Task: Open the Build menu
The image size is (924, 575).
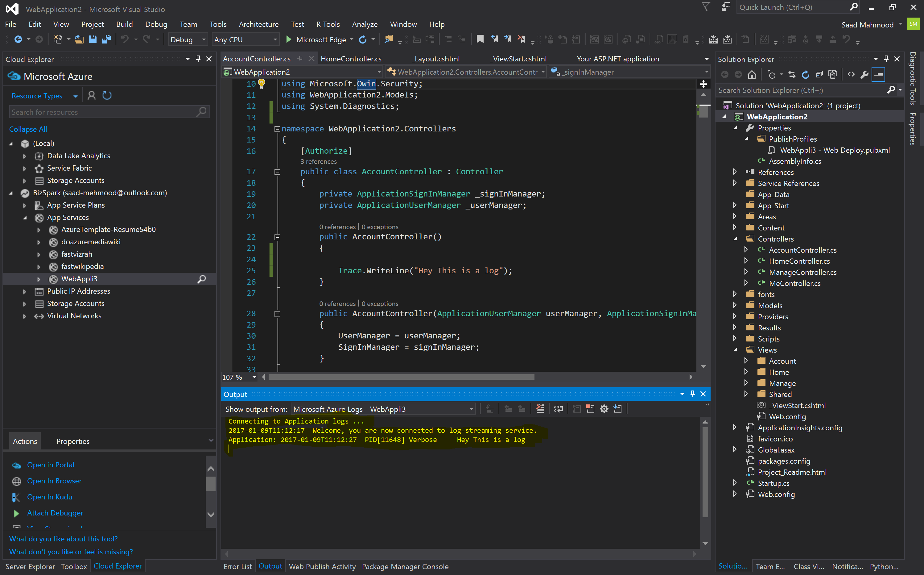Action: [x=124, y=24]
